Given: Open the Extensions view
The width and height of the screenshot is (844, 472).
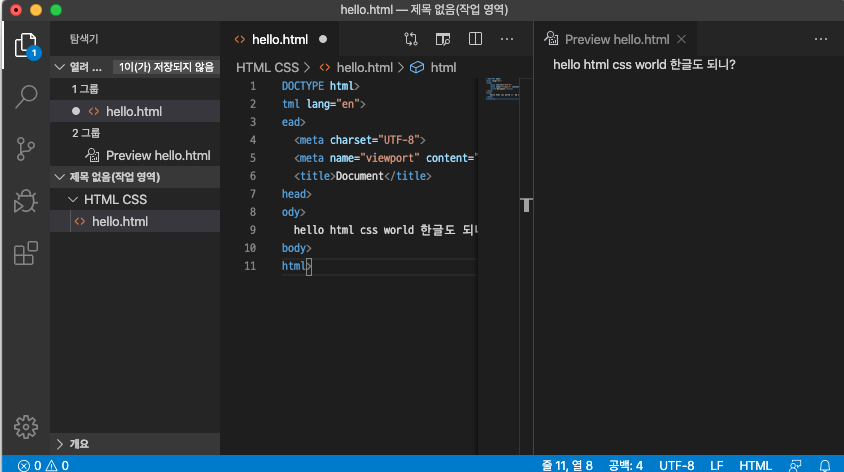Looking at the screenshot, I should (25, 253).
